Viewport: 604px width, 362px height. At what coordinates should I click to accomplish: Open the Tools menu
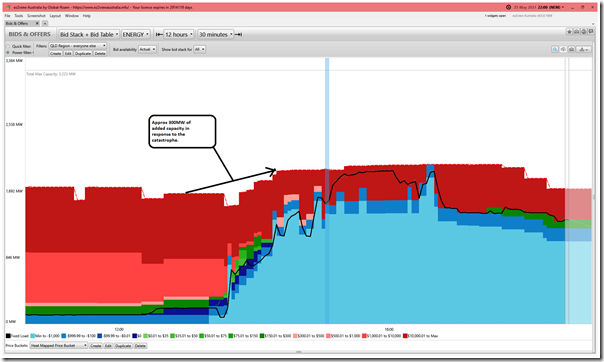(x=19, y=16)
